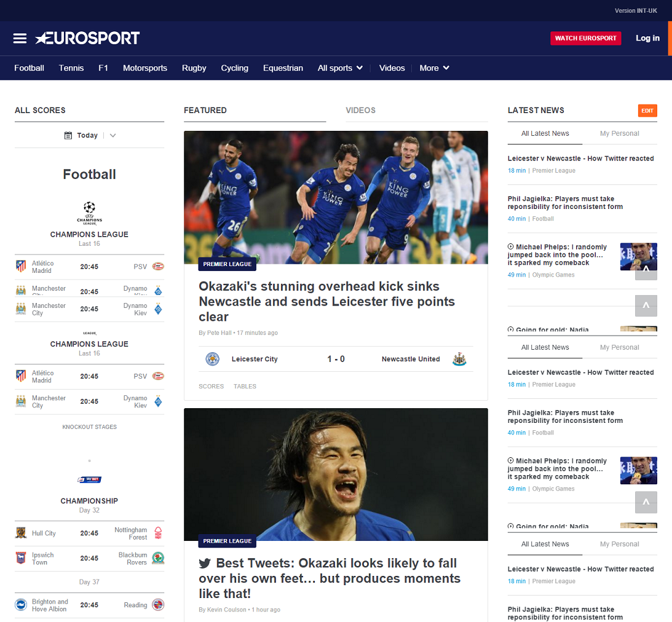Click the 20:45 time in the Brighton row

[x=89, y=605]
